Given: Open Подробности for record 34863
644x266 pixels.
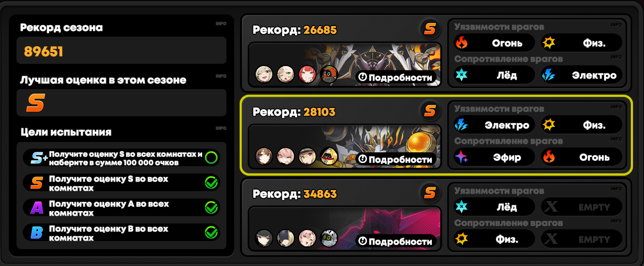Looking at the screenshot, I should tap(396, 241).
